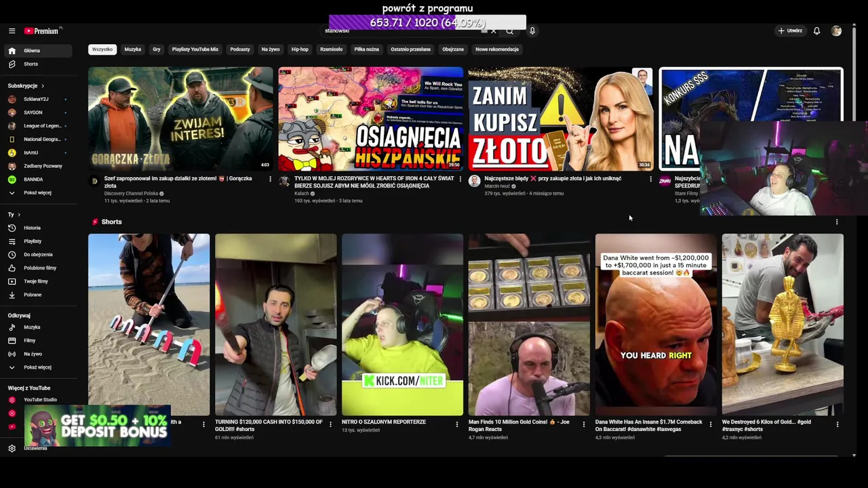Select Ostatnio przesłane chip
This screenshot has width=868, height=488.
coord(410,49)
